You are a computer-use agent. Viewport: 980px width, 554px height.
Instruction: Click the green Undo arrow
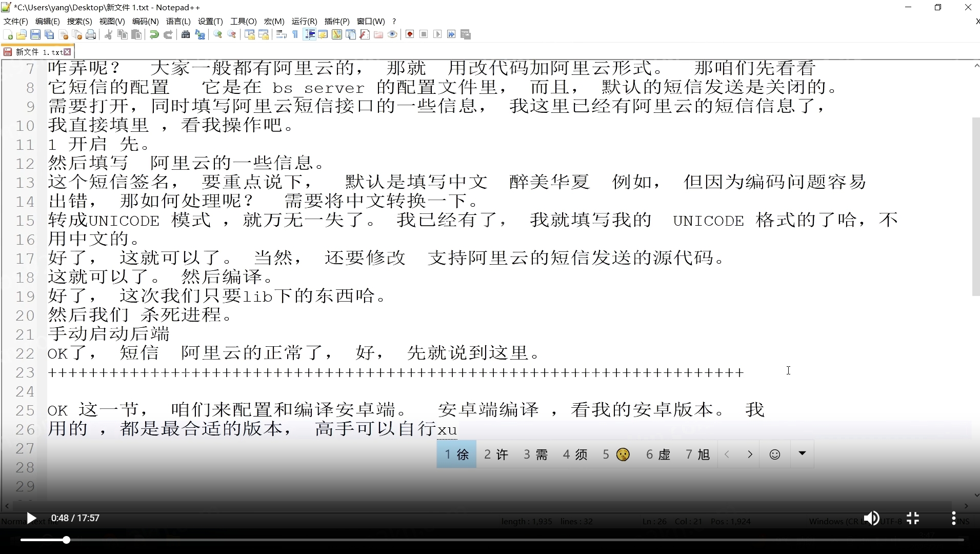(154, 34)
